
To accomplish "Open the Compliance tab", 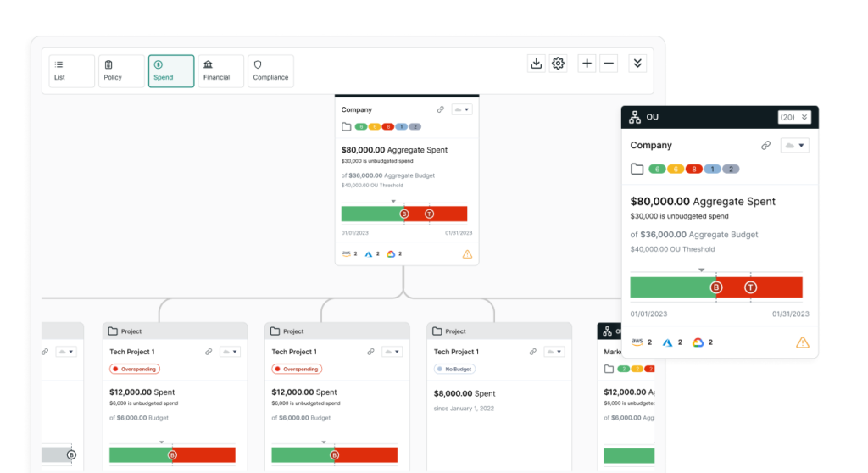I will [x=270, y=71].
